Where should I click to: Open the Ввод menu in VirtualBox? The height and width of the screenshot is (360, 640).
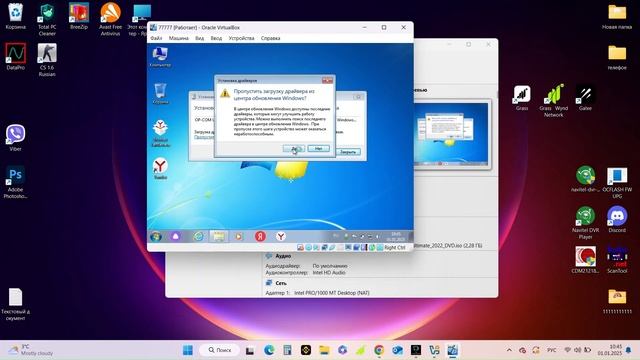(216, 38)
